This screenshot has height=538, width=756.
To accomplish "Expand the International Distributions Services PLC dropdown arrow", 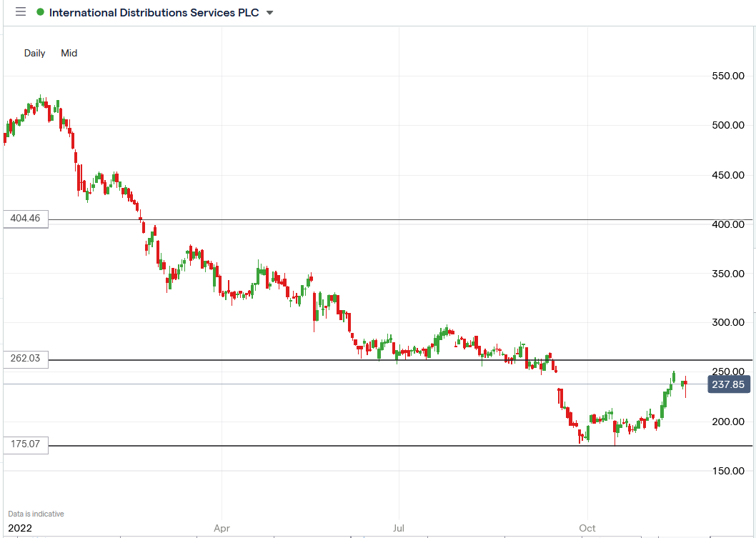I will pyautogui.click(x=269, y=13).
